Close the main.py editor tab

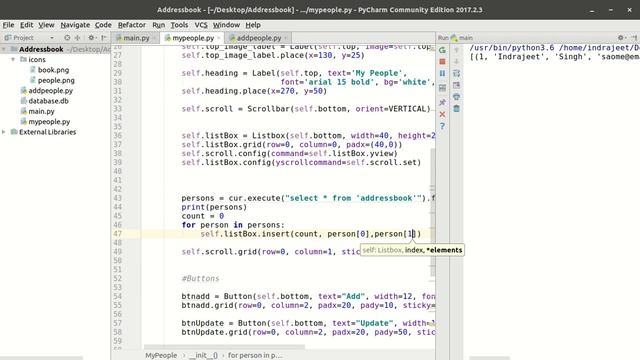(x=154, y=38)
